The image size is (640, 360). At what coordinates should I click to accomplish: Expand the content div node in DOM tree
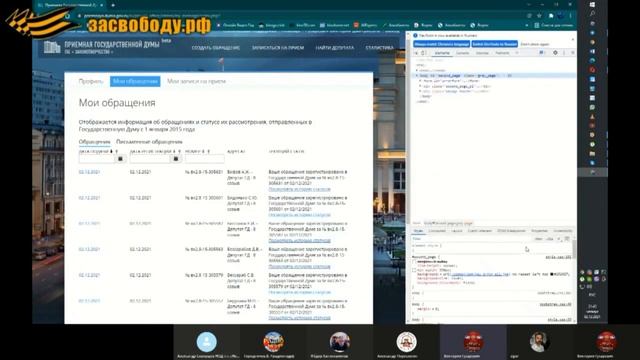click(420, 86)
